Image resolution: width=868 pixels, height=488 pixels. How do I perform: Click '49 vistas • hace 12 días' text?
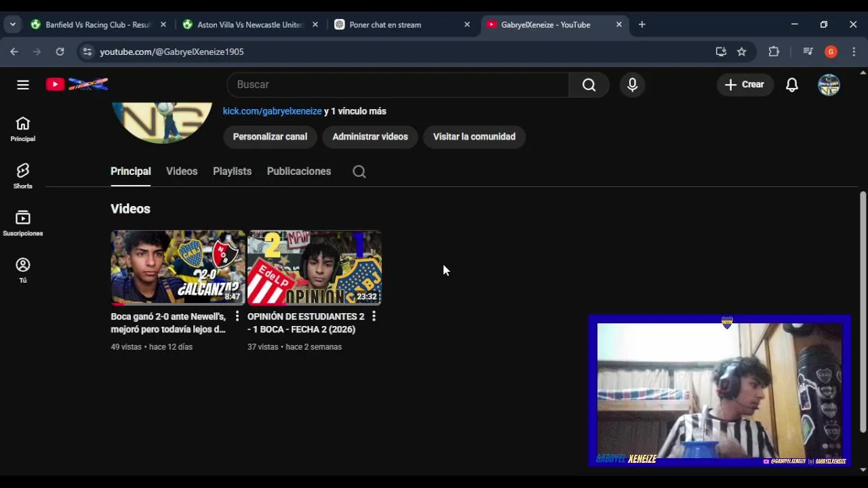pyautogui.click(x=152, y=347)
